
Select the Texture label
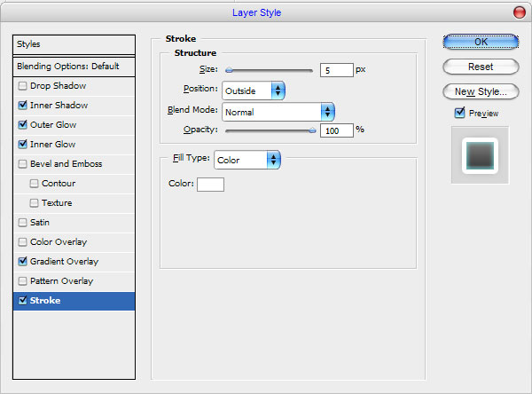pyautogui.click(x=57, y=203)
